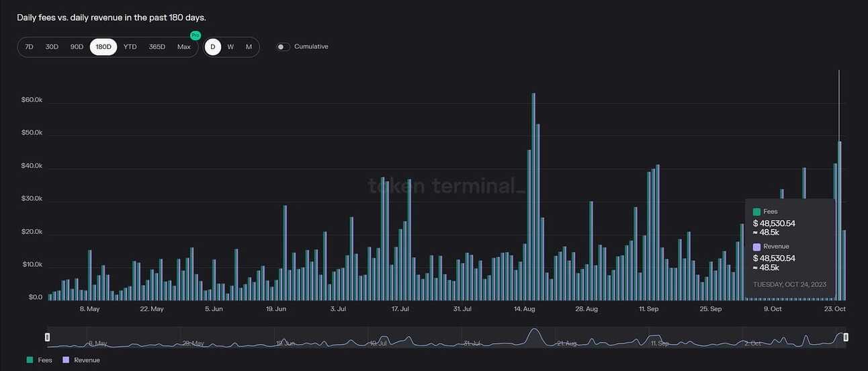Click the right range slider handle
The width and height of the screenshot is (868, 371).
click(846, 337)
